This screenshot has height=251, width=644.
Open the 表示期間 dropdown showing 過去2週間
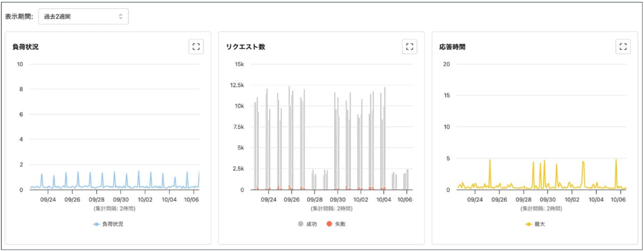pyautogui.click(x=84, y=17)
